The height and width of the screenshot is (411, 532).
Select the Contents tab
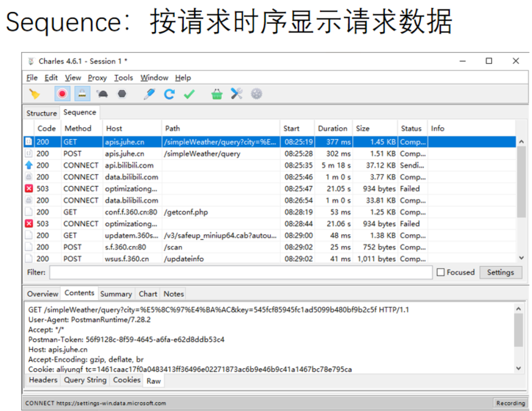pyautogui.click(x=80, y=293)
